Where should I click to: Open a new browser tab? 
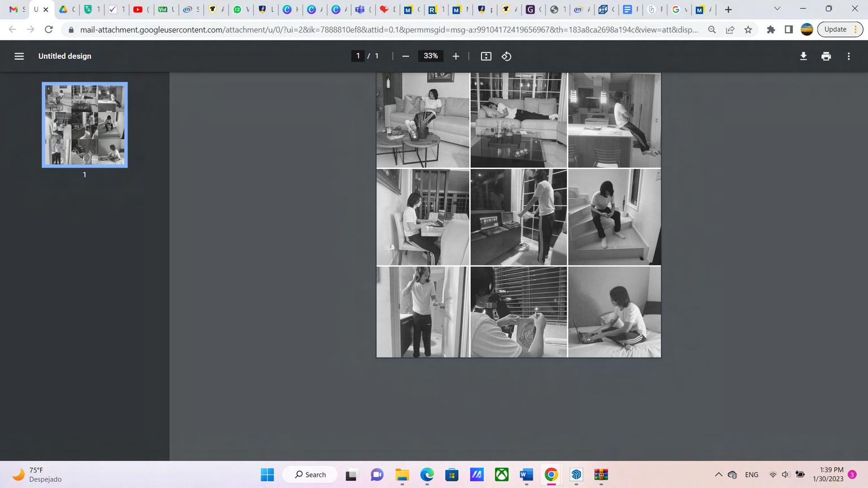728,10
